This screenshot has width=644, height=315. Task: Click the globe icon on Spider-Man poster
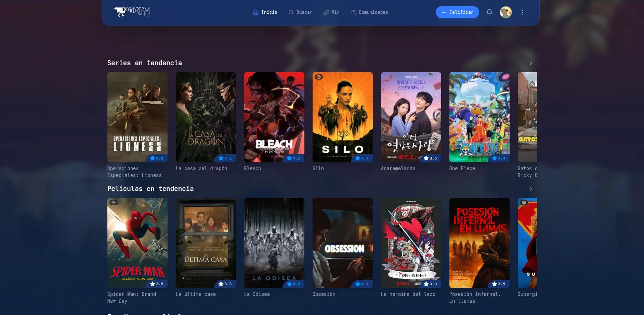[114, 203]
